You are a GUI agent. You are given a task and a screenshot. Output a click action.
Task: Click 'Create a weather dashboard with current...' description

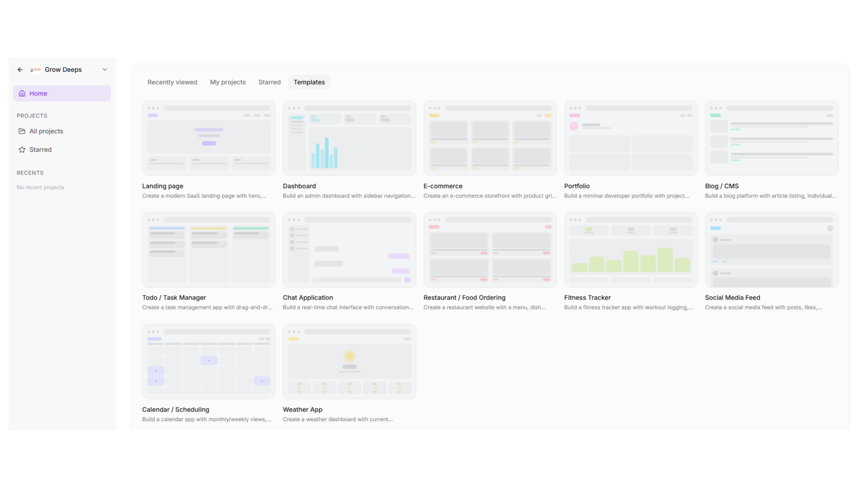[338, 420]
